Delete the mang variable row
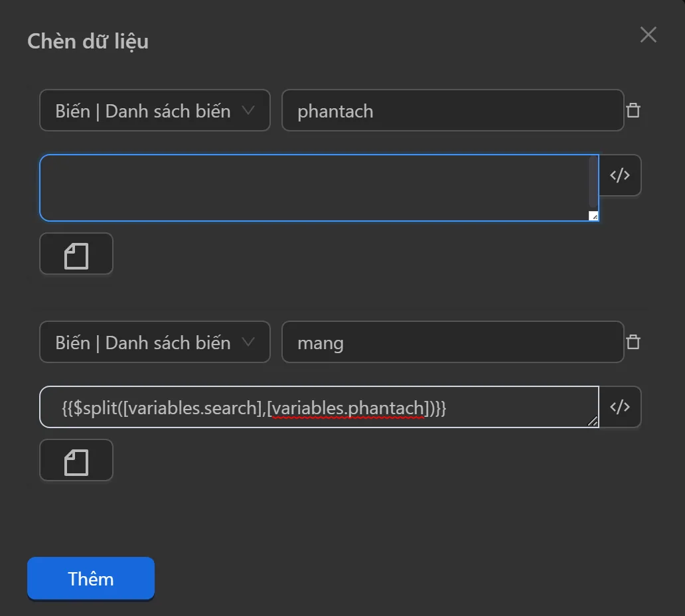The image size is (685, 616). point(633,343)
